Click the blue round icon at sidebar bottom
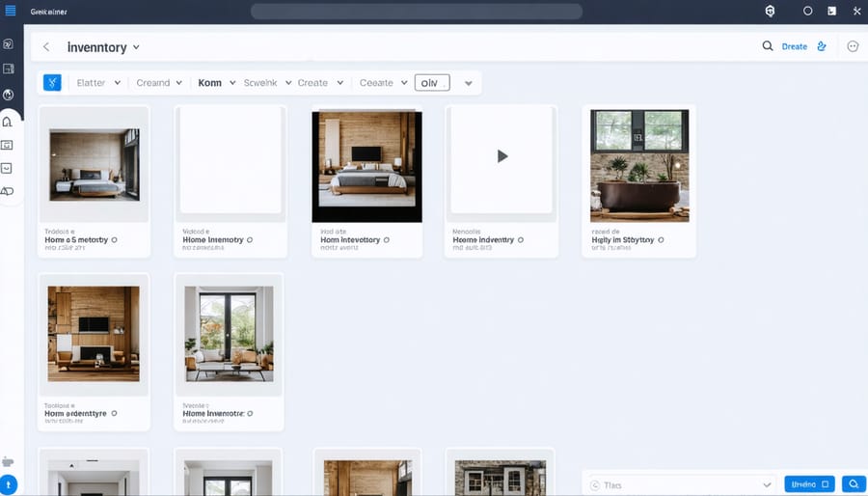The height and width of the screenshot is (496, 868). (9, 485)
